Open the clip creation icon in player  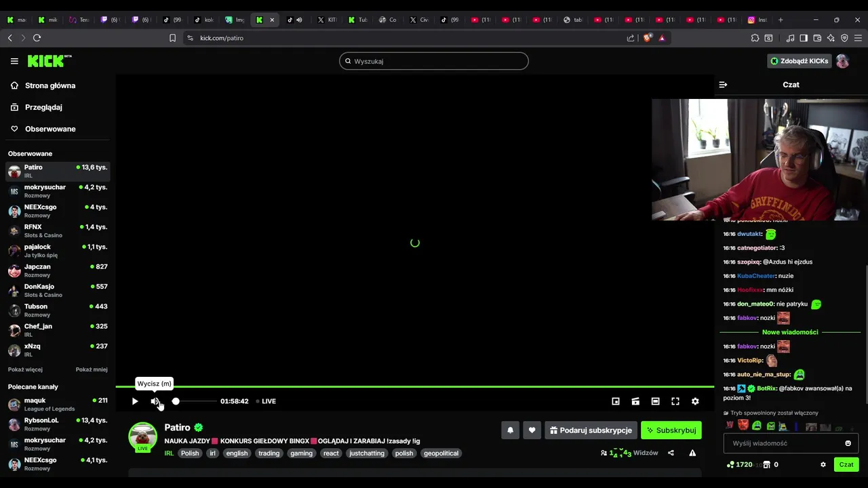coord(635,401)
